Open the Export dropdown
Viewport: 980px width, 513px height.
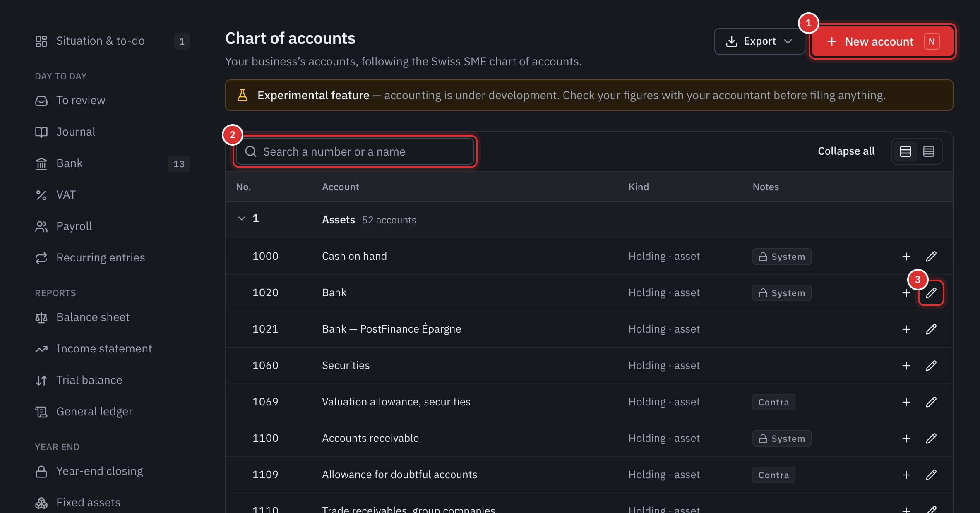point(759,41)
